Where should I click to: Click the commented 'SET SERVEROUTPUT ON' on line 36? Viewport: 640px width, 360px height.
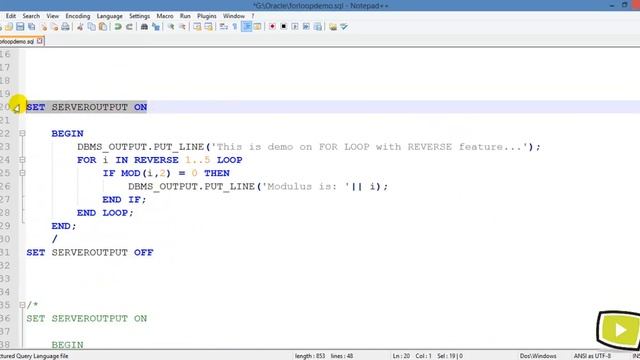pyautogui.click(x=87, y=318)
